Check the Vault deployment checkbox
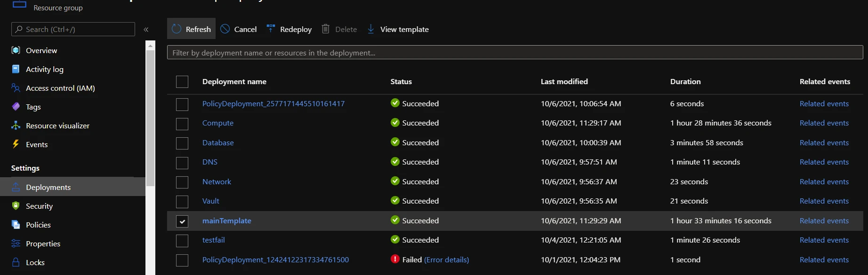The image size is (868, 275). click(x=182, y=202)
